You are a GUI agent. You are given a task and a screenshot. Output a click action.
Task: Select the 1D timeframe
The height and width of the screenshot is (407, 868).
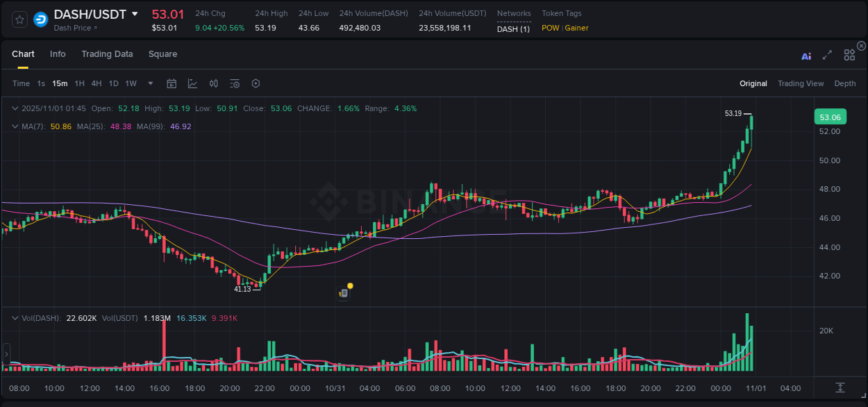(113, 83)
